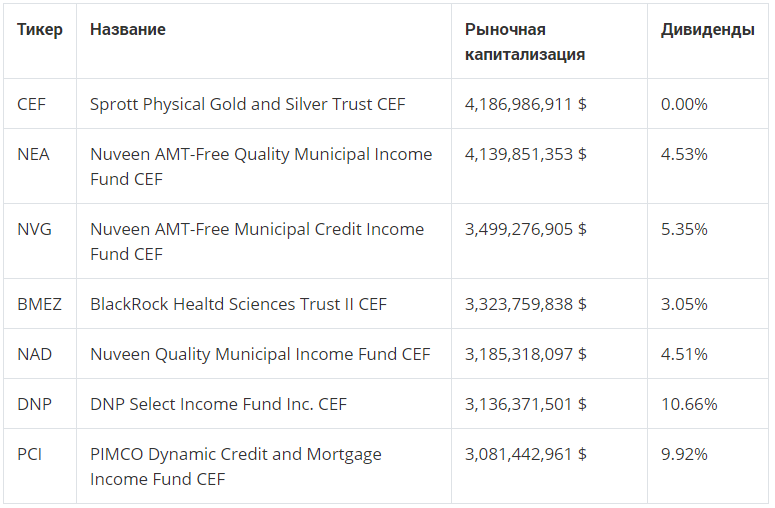Select the PCI ticker cell

pyautogui.click(x=30, y=454)
